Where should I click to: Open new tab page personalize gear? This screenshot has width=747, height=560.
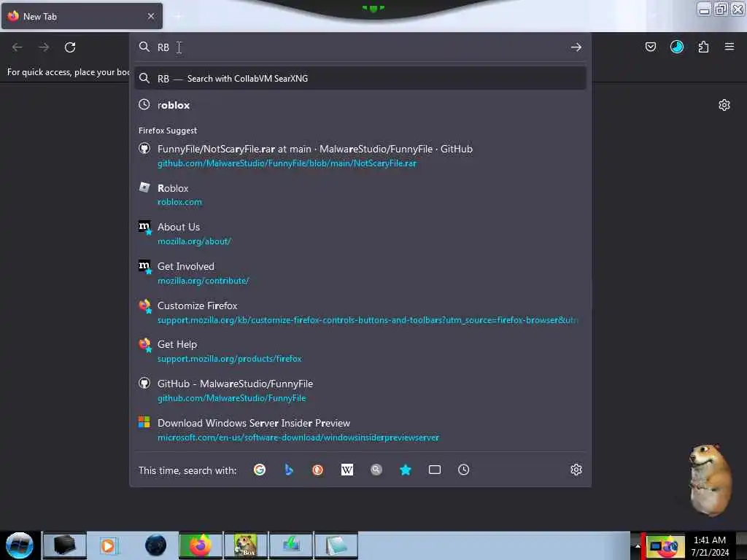click(x=724, y=105)
